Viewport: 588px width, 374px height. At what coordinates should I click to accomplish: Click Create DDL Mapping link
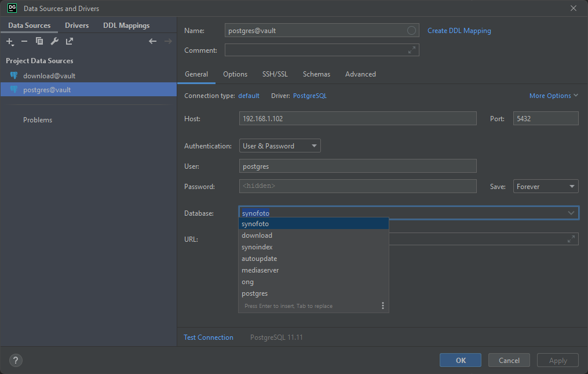pos(459,30)
